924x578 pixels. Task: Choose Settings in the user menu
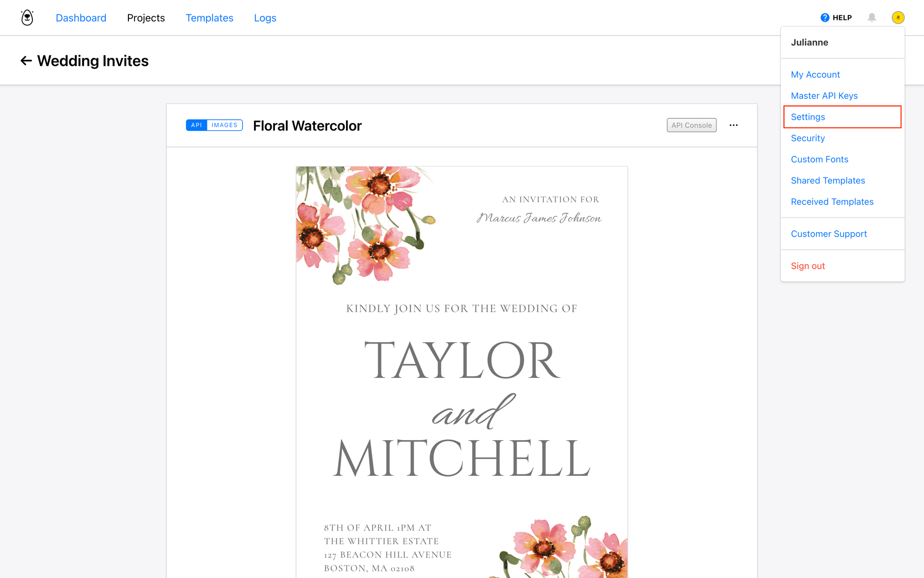(x=808, y=117)
